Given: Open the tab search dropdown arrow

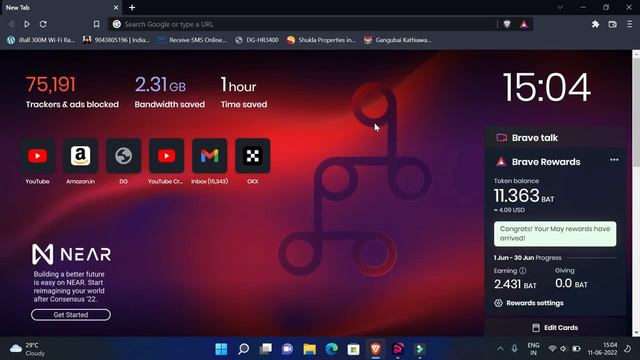Looking at the screenshot, I should [x=560, y=7].
